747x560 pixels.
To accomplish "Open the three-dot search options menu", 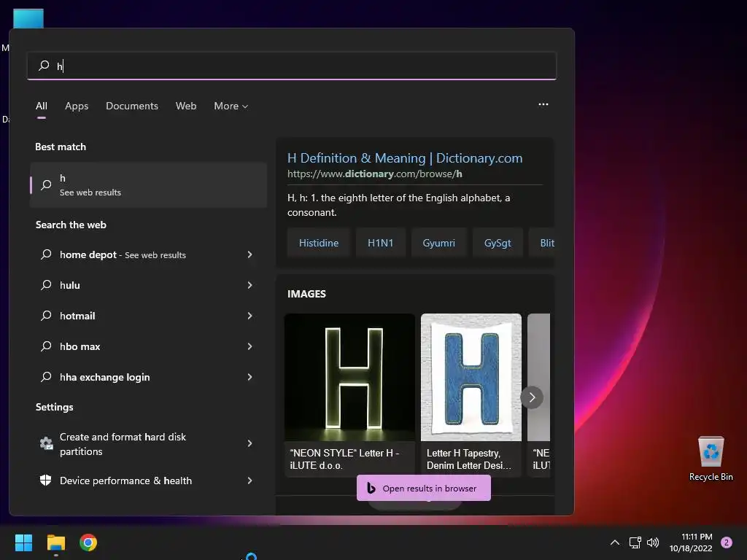I will [543, 104].
